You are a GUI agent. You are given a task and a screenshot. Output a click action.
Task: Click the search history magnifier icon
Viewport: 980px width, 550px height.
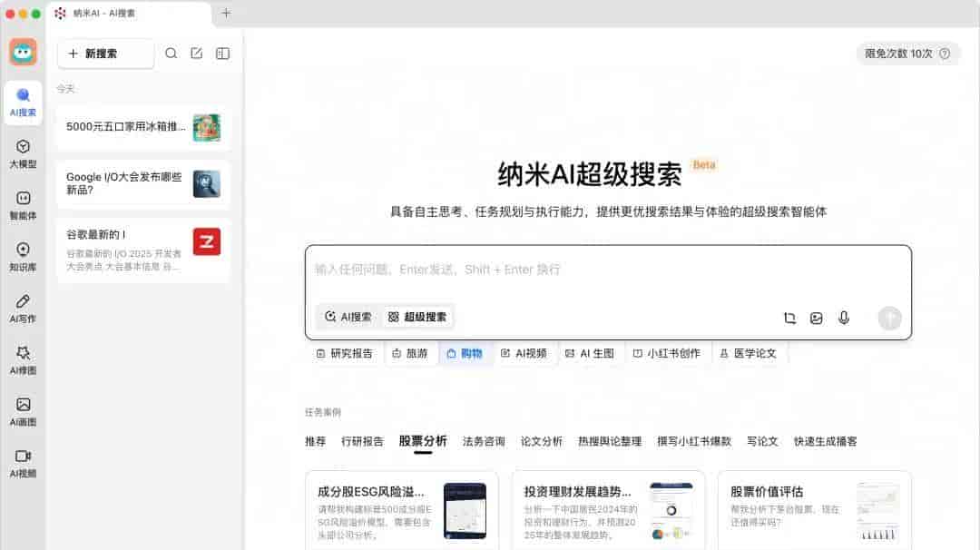point(171,54)
